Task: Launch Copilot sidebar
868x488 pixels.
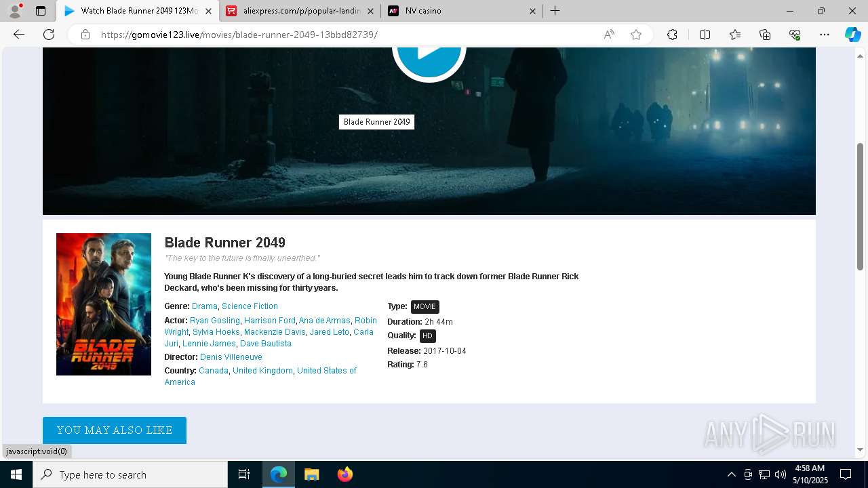Action: (x=852, y=35)
